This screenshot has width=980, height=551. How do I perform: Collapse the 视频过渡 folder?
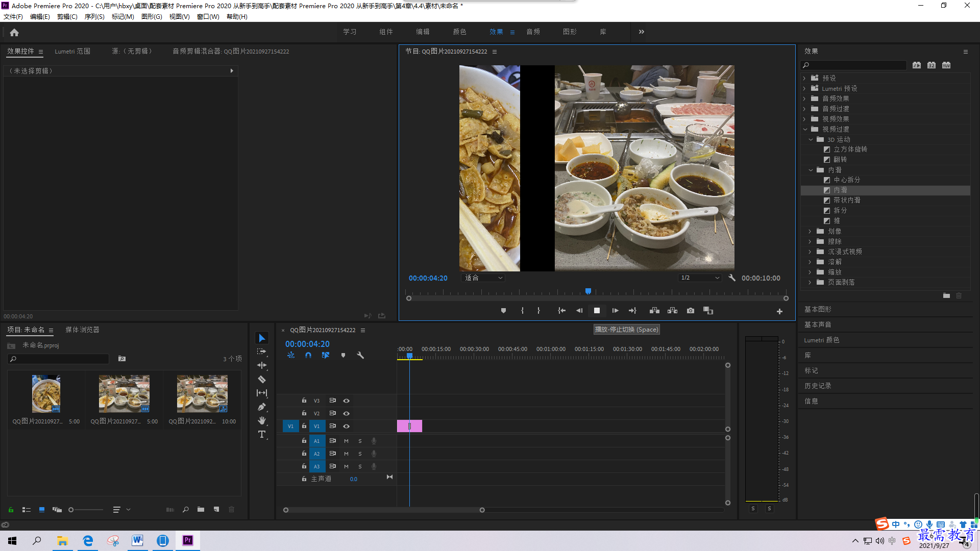click(x=805, y=129)
